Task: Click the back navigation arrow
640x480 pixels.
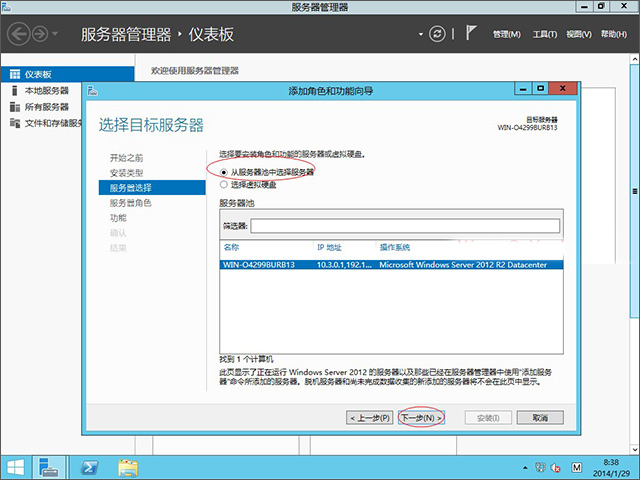Action: pos(19,34)
